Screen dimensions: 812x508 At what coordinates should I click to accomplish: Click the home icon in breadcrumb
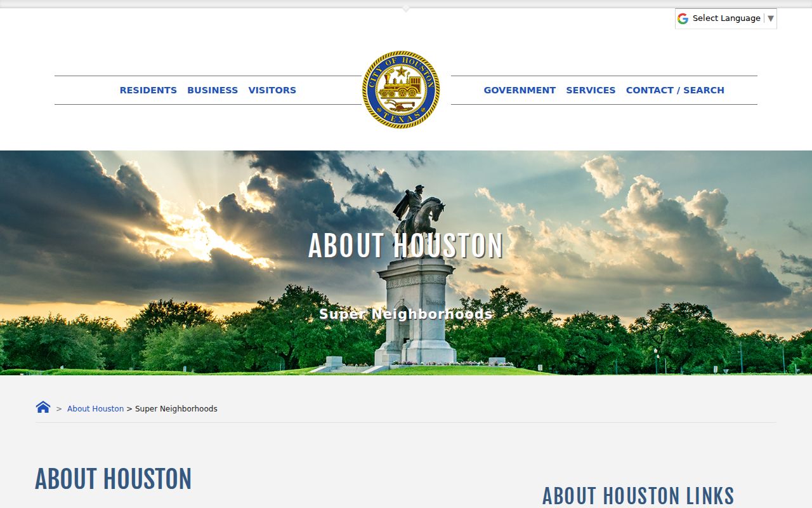point(43,407)
